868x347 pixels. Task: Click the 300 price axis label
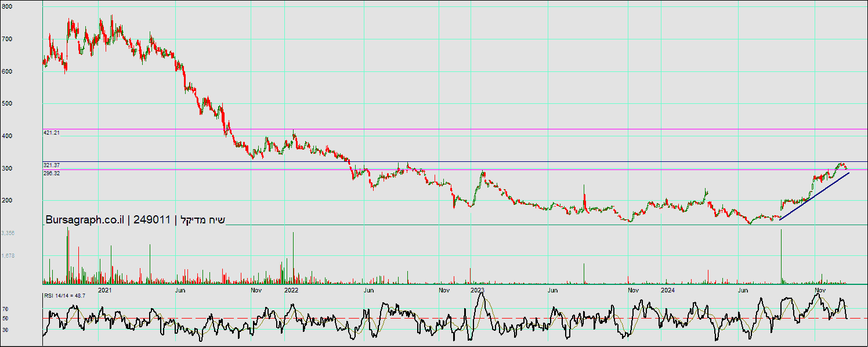[x=7, y=168]
